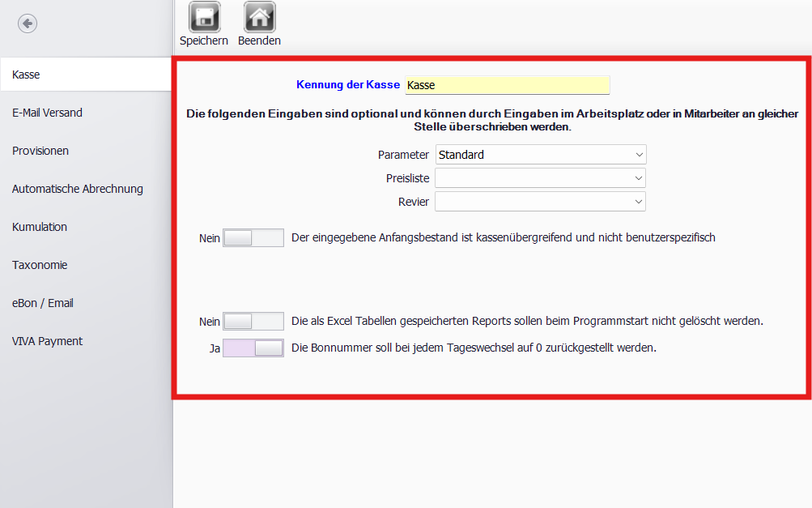Open the Revier dropdown
Image resolution: width=812 pixels, height=508 pixels.
541,202
